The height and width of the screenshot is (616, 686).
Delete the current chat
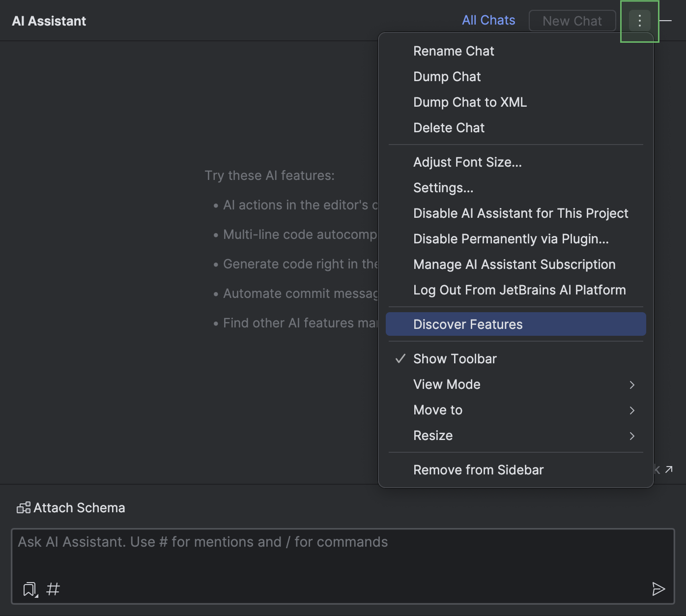449,127
